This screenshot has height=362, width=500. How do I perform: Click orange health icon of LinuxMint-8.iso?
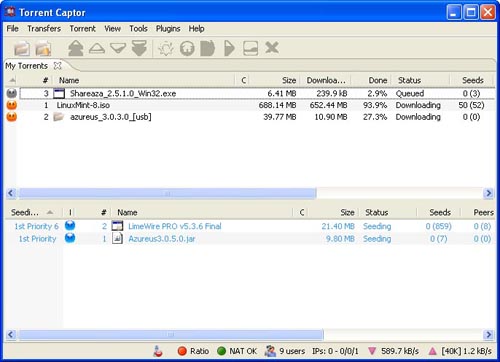[12, 105]
